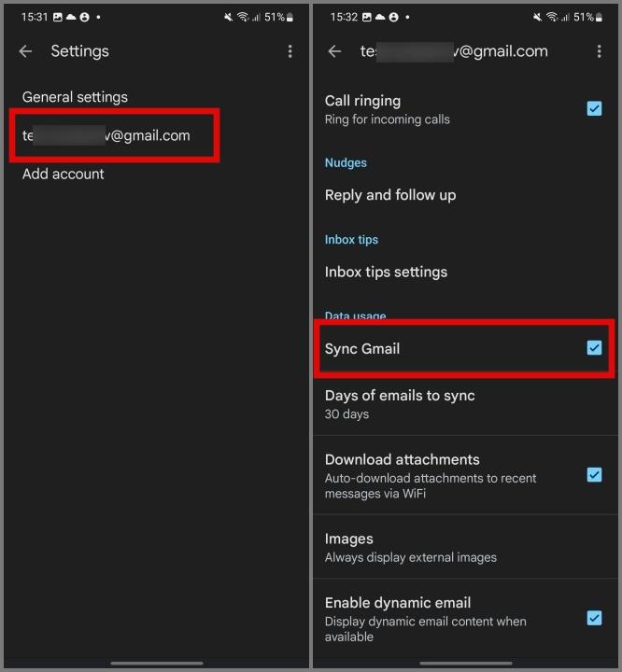622x672 pixels.
Task: Tap the signal strength icon in right status bar
Action: point(565,17)
